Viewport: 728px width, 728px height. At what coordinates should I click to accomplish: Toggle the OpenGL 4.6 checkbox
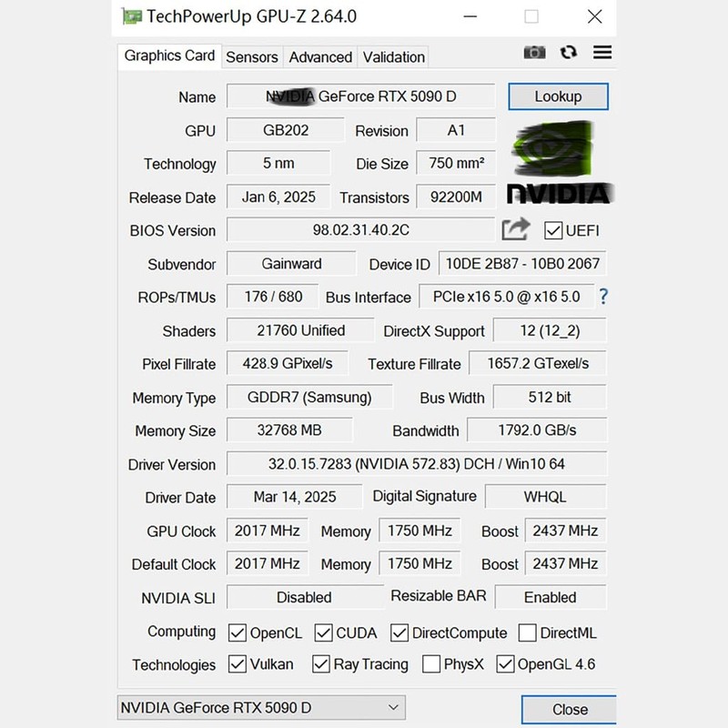pos(505,664)
